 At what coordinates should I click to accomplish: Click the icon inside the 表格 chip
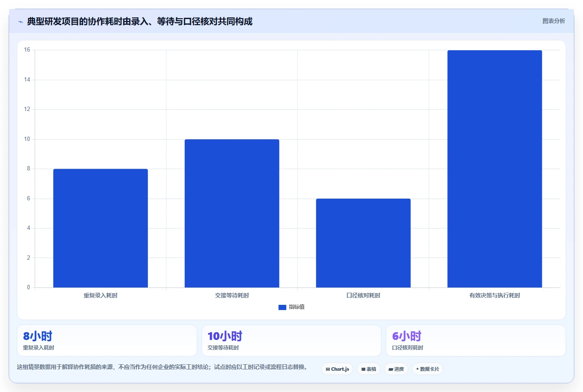pos(363,369)
